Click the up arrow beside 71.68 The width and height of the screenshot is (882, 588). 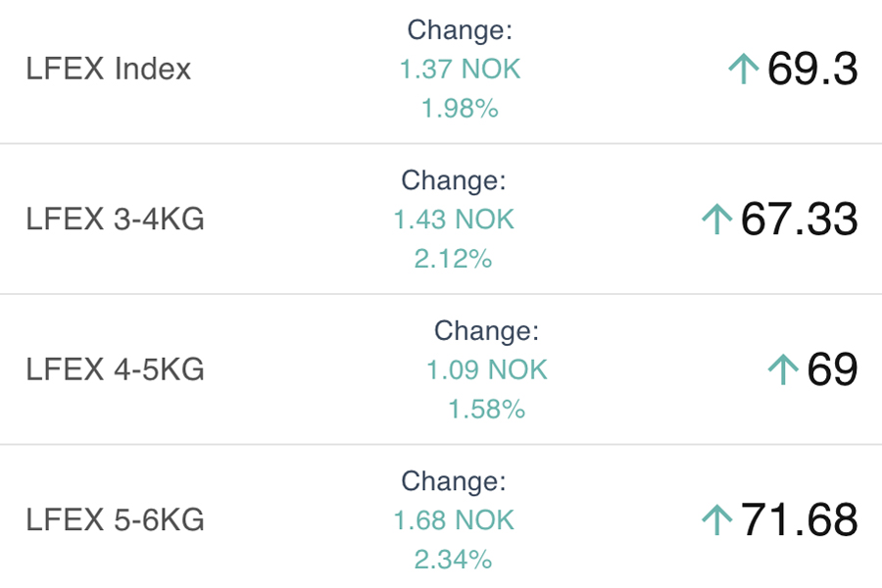tap(717, 519)
